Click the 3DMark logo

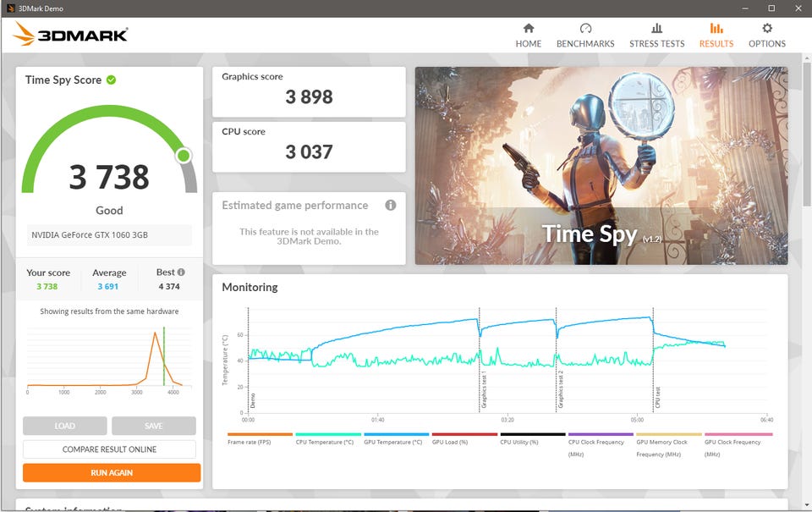(70, 34)
